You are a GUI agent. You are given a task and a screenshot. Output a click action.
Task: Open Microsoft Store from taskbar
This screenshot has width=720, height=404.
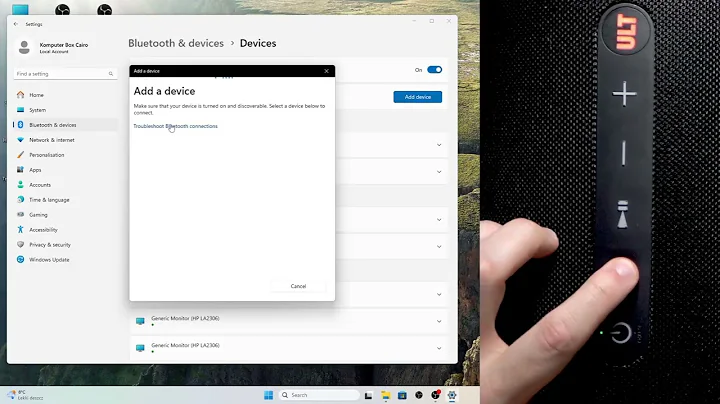coord(402,395)
